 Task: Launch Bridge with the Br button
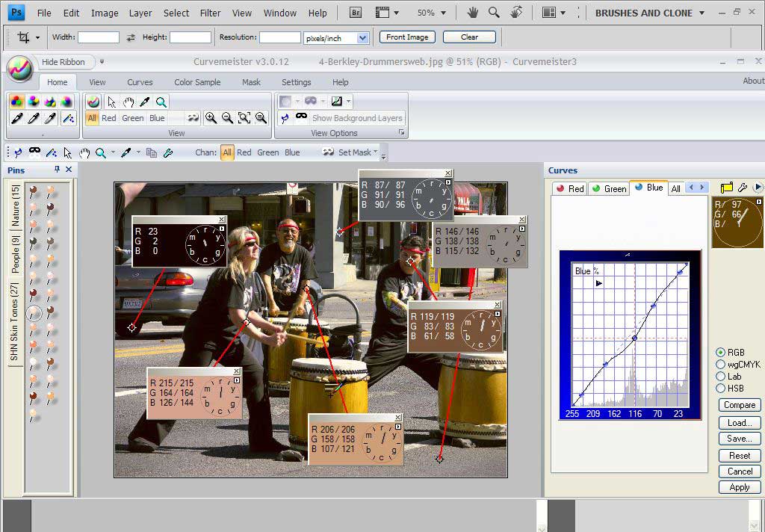click(356, 13)
